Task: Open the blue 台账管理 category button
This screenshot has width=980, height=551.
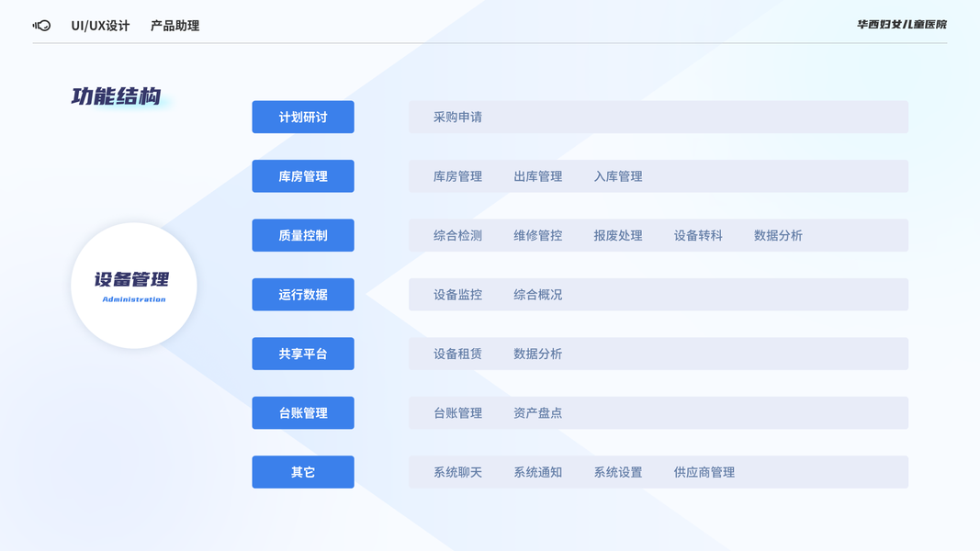Action: [x=303, y=413]
